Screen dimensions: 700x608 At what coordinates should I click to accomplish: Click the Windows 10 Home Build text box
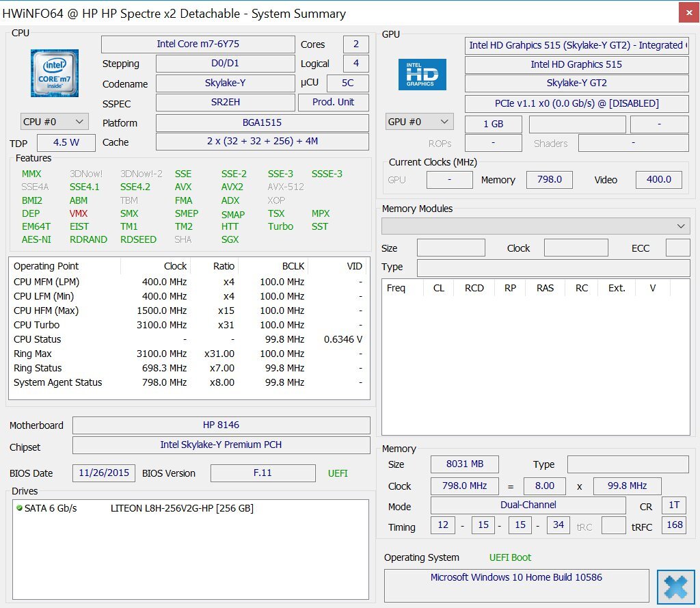click(x=516, y=585)
